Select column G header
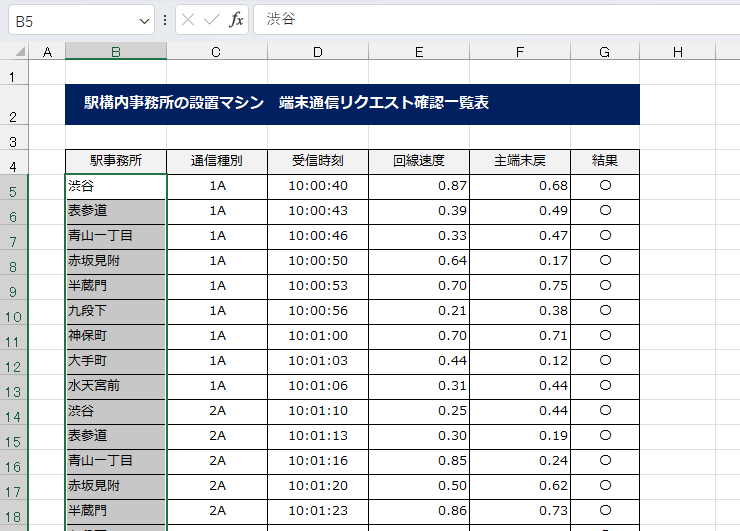Viewport: 740px width, 531px height. [x=604, y=52]
